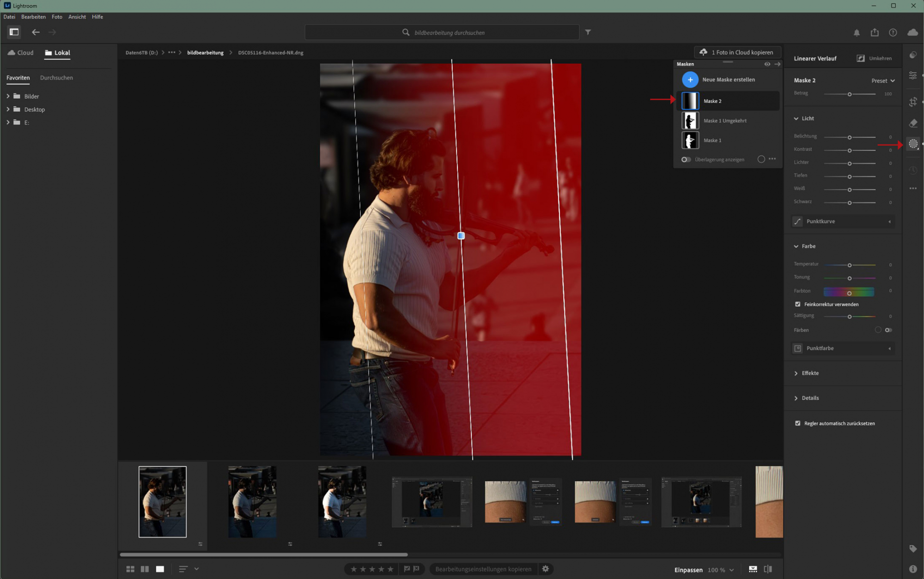Switch to the Cloud tab
This screenshot has width=924, height=579.
click(21, 53)
